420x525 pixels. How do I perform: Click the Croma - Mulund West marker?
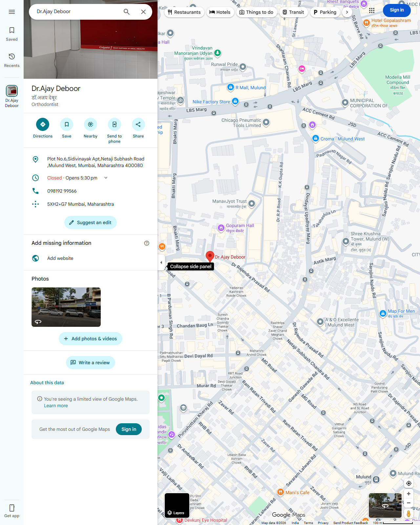[315, 138]
